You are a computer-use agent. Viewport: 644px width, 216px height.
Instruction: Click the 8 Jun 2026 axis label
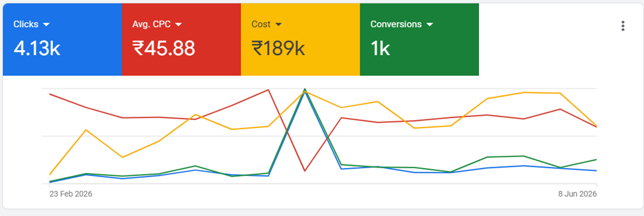coord(577,194)
